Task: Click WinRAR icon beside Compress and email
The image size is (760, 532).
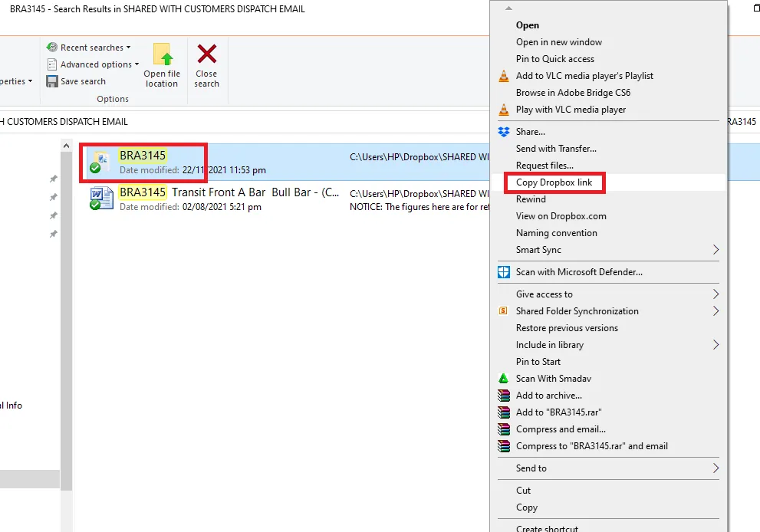Action: click(x=504, y=429)
